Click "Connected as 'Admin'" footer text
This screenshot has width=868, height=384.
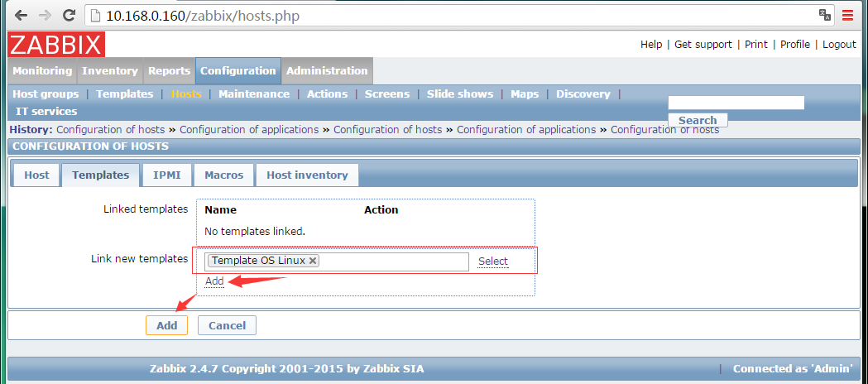point(794,368)
